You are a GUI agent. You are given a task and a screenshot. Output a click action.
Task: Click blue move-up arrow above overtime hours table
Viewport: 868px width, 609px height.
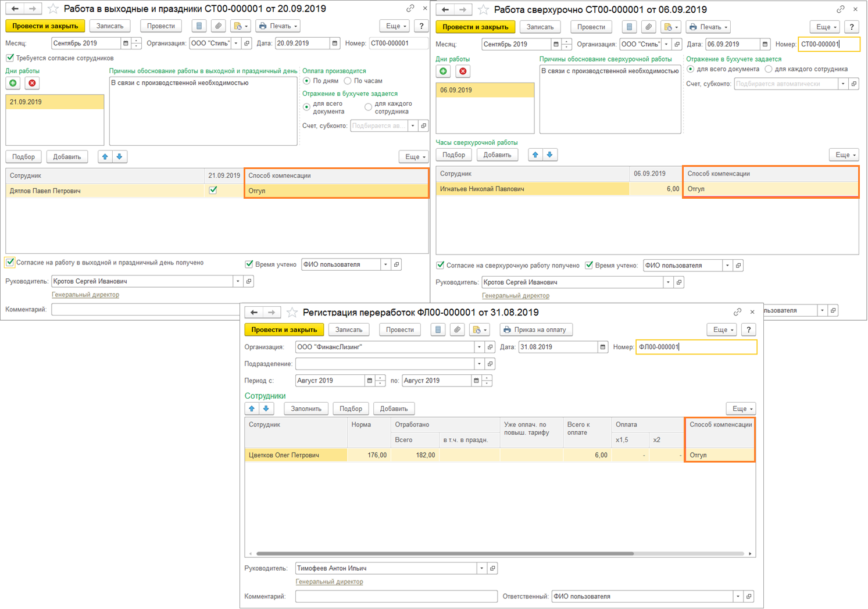point(535,155)
